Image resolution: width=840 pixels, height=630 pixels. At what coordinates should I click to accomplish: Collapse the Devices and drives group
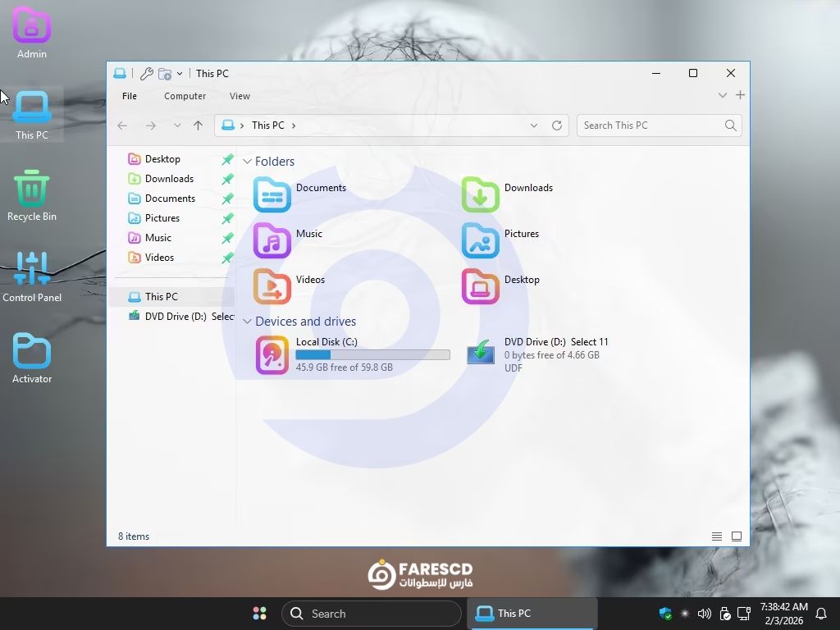click(x=247, y=322)
